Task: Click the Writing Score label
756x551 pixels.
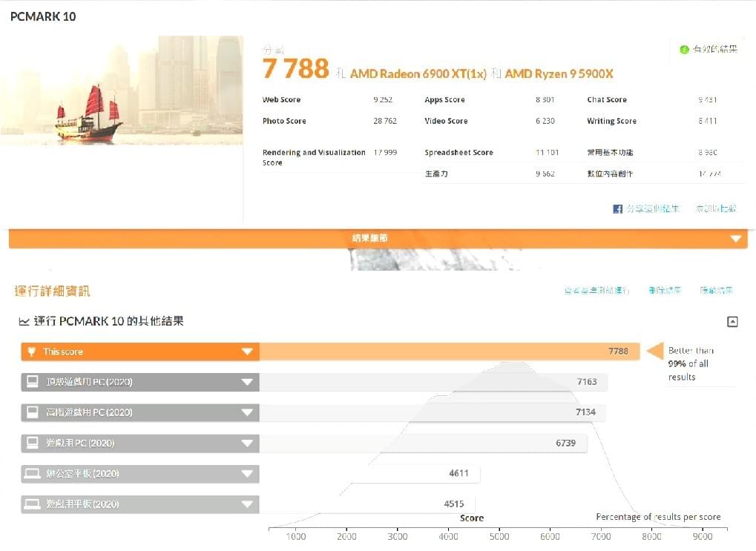Action: [611, 121]
